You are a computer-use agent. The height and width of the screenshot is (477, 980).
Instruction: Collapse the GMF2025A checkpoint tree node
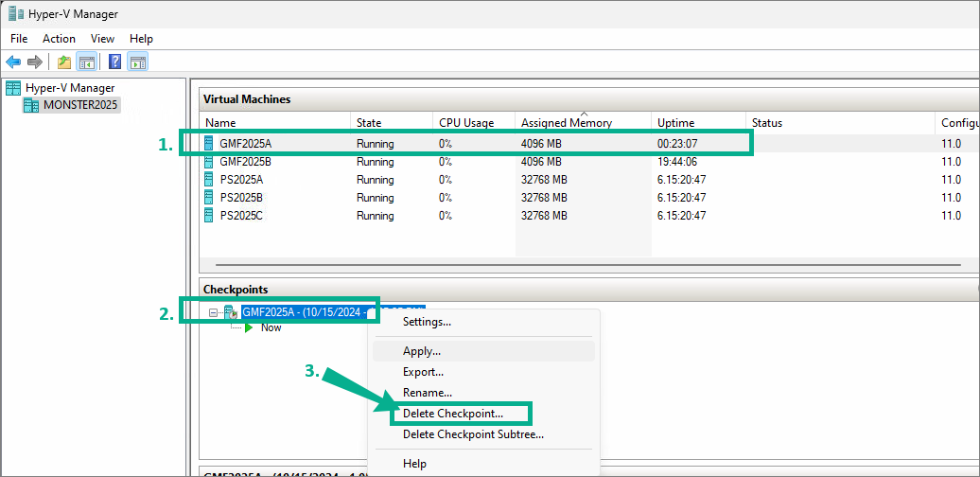(214, 312)
